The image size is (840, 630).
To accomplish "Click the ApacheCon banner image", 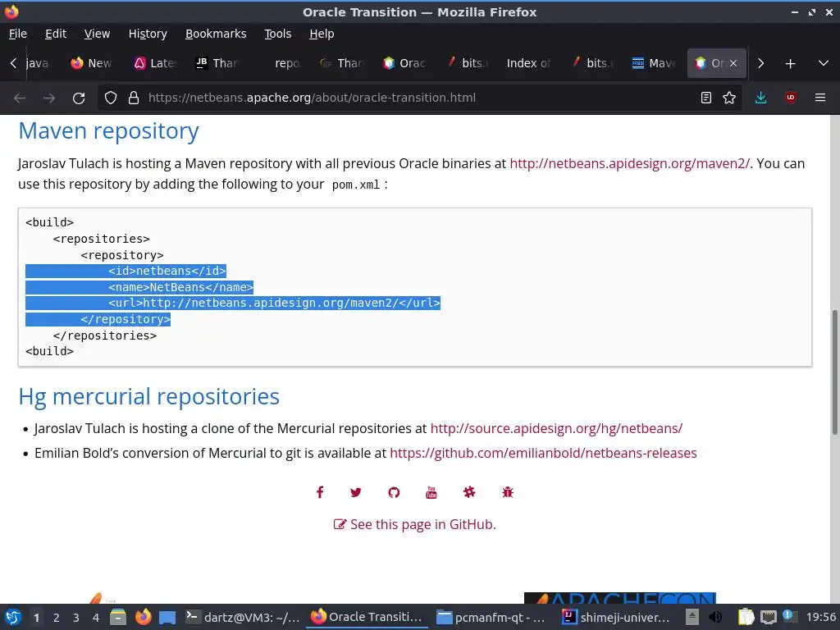I will 620,598.
